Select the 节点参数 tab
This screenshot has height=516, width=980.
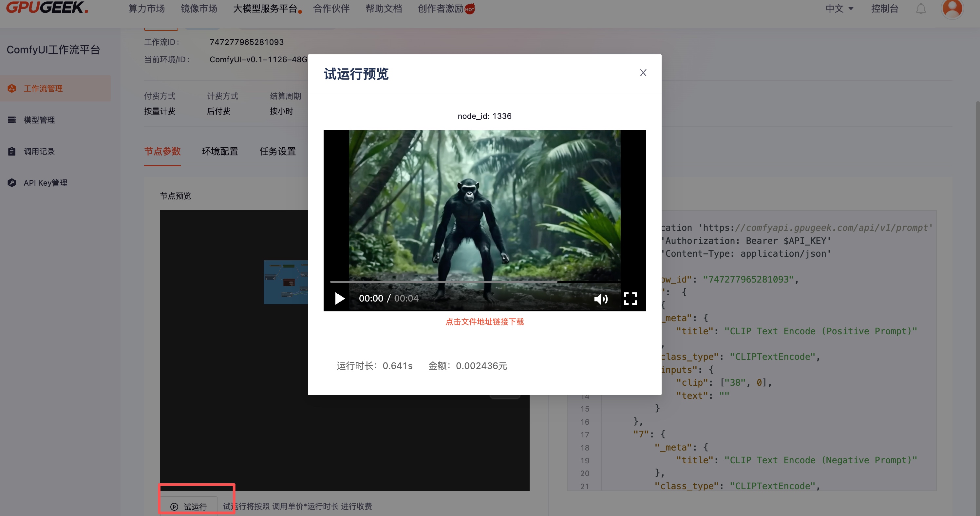(162, 151)
